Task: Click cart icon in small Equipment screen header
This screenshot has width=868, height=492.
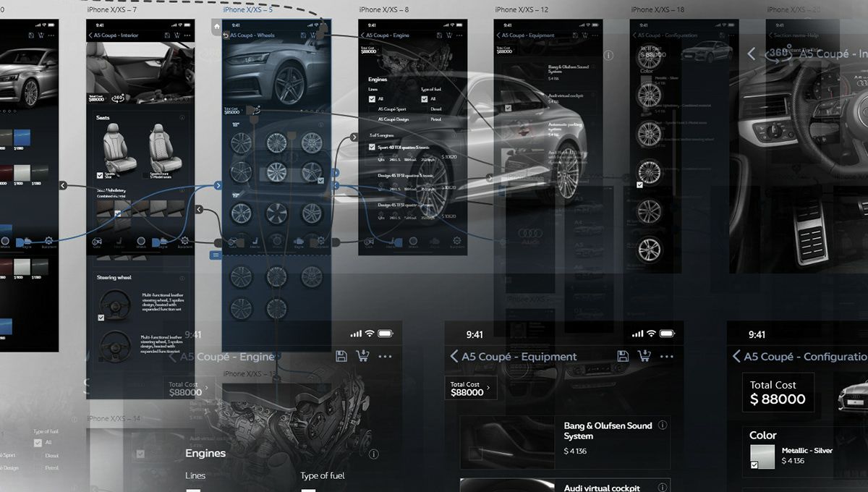Action: click(585, 35)
